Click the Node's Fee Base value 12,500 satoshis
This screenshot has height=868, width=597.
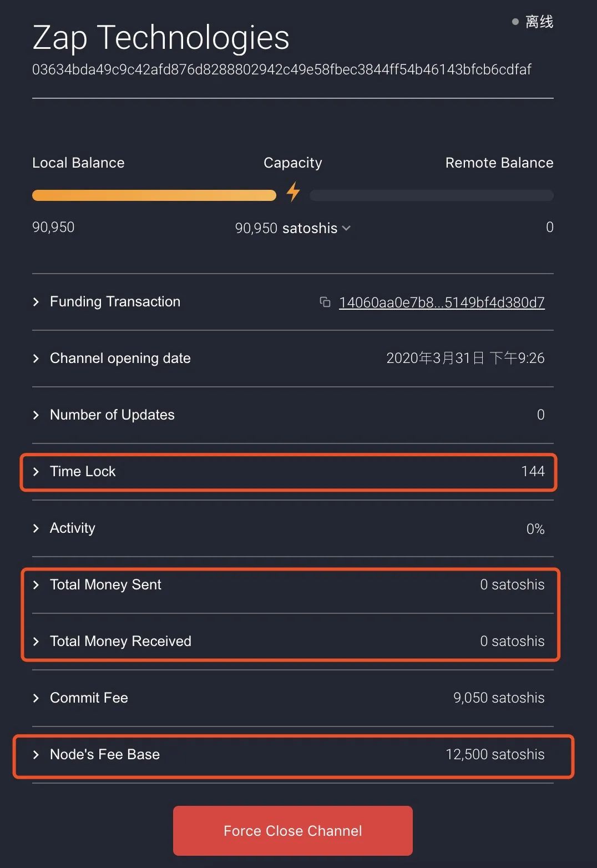[495, 754]
